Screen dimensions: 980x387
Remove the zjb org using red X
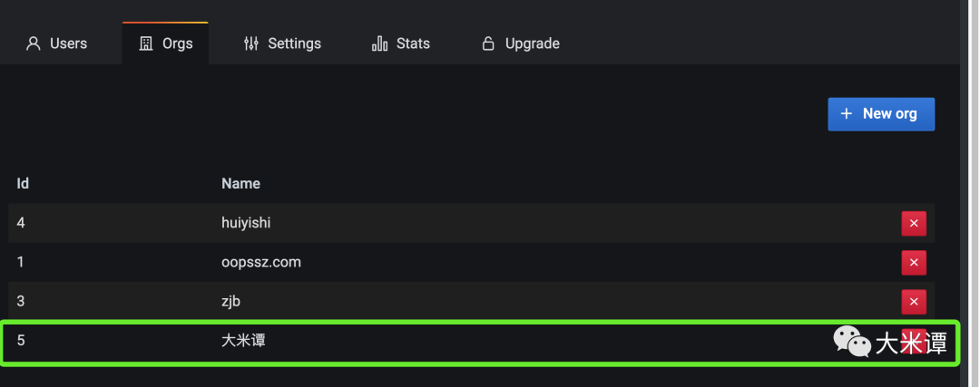pos(913,302)
